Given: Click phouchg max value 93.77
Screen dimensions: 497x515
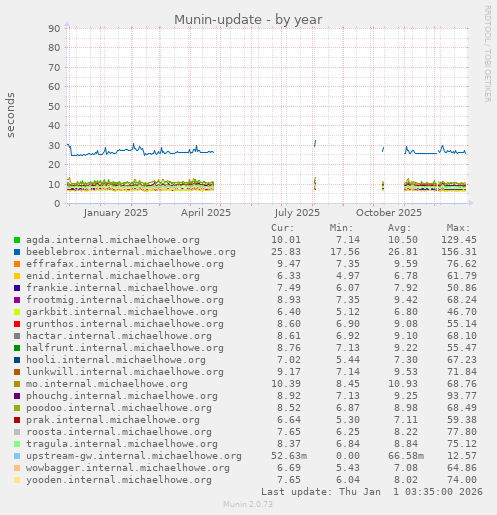Looking at the screenshot, I should (462, 396).
